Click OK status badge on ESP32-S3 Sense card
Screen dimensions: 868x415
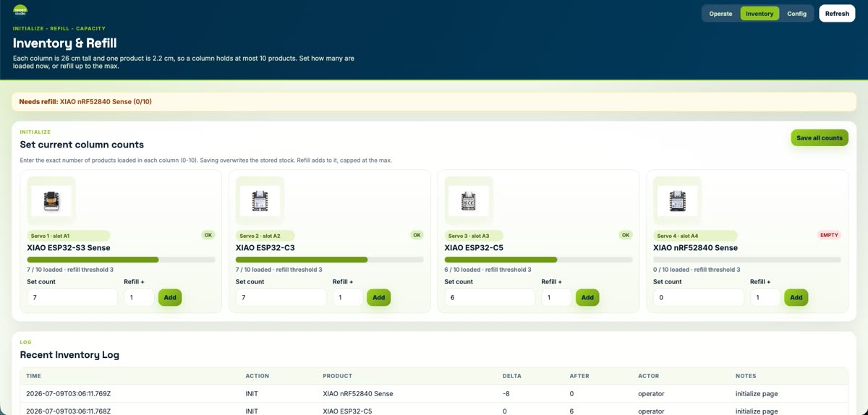coord(208,235)
